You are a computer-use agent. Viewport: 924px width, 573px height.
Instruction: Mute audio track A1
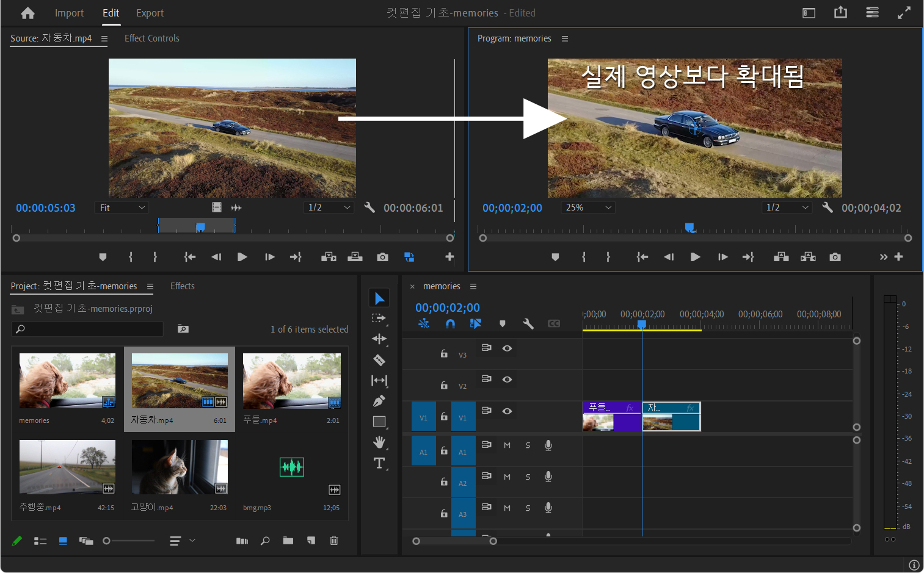coord(507,445)
